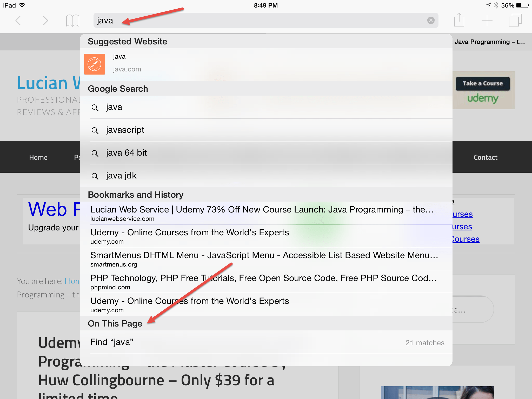Tap the Safari back arrow
This screenshot has height=399, width=532.
pyautogui.click(x=18, y=21)
